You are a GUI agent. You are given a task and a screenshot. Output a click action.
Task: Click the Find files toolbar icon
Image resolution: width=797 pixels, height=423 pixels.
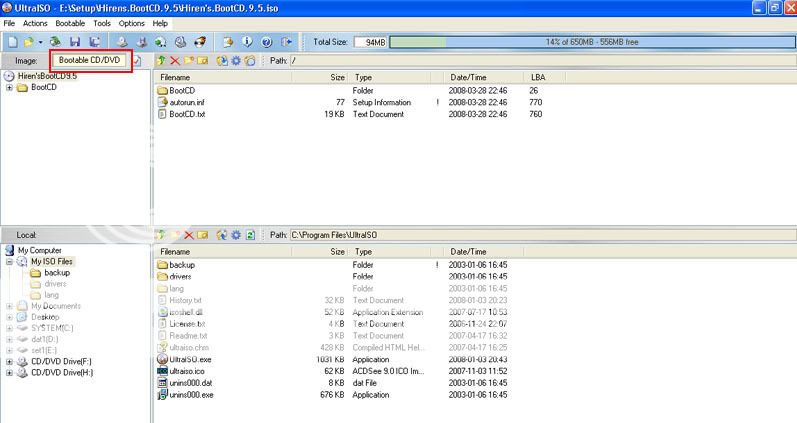coord(228,42)
